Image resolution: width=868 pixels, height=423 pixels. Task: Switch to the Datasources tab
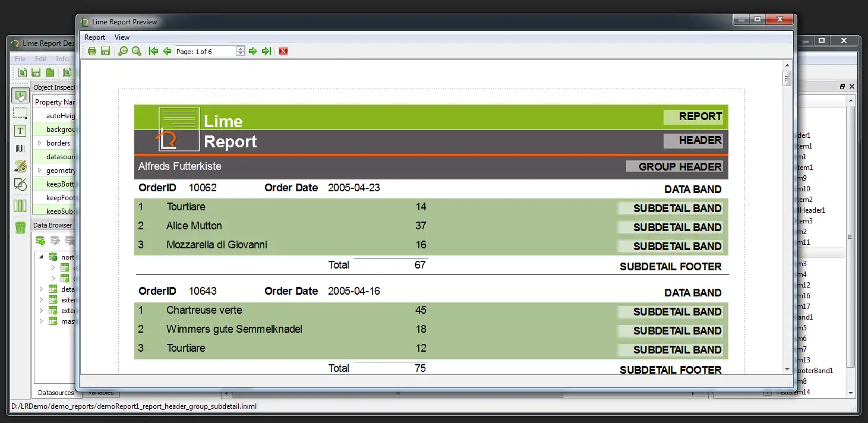click(56, 393)
